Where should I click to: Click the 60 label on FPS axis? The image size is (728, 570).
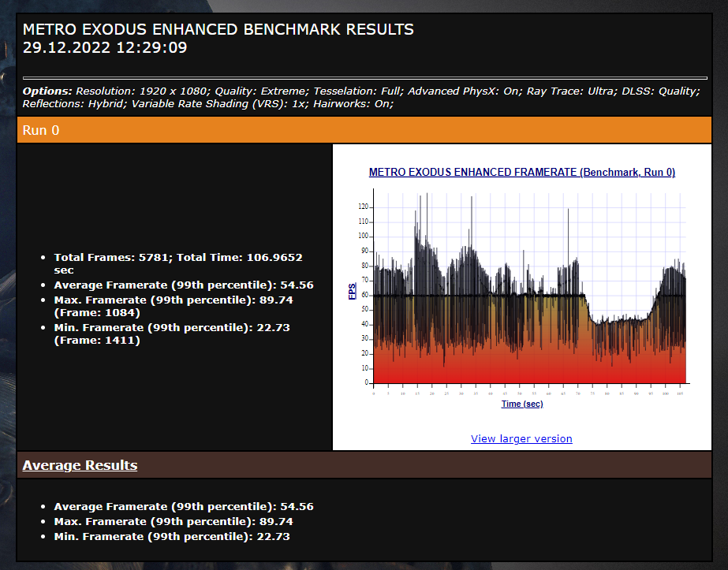[x=364, y=295]
